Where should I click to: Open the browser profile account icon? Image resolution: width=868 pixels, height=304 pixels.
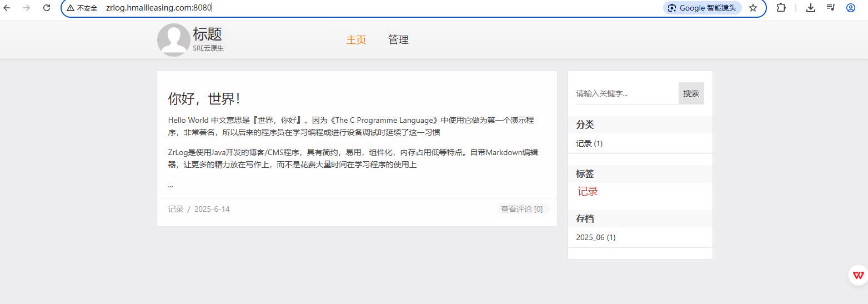click(851, 8)
